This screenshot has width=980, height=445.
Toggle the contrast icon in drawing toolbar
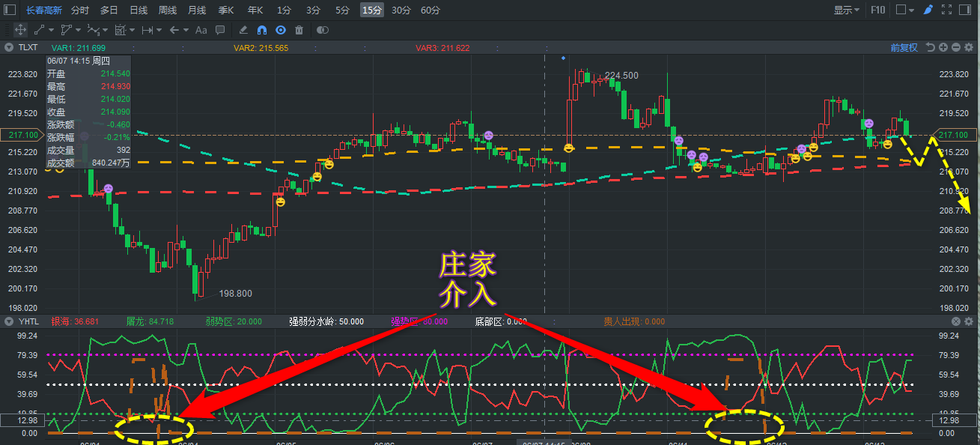coord(323,30)
